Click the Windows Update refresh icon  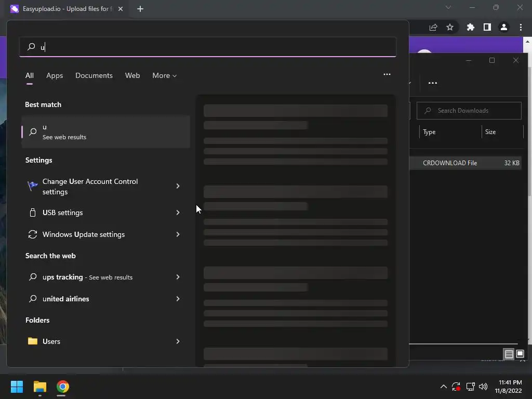(33, 234)
